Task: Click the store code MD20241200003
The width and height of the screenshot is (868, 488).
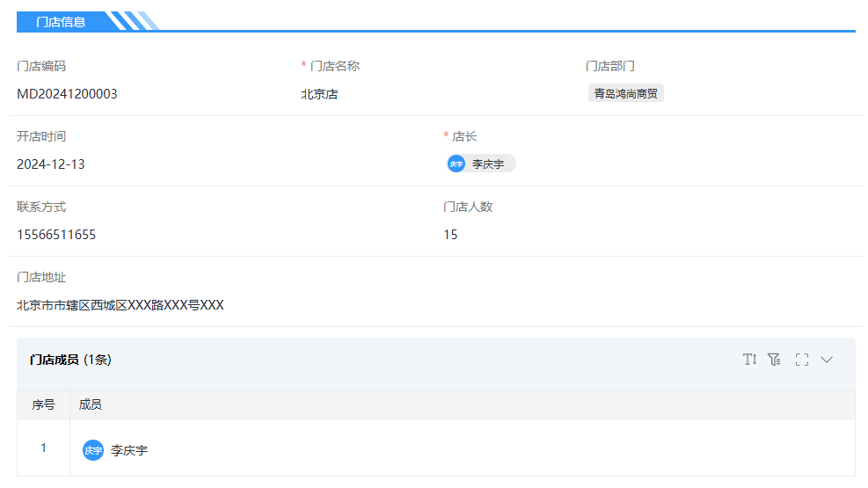Action: tap(67, 94)
